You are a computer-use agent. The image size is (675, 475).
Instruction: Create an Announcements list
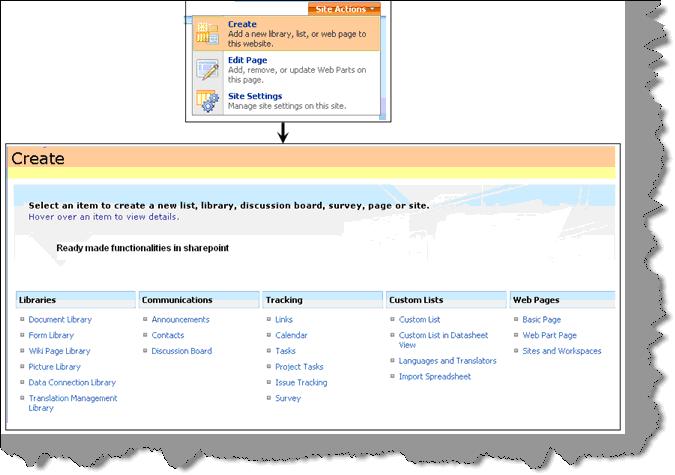(180, 320)
